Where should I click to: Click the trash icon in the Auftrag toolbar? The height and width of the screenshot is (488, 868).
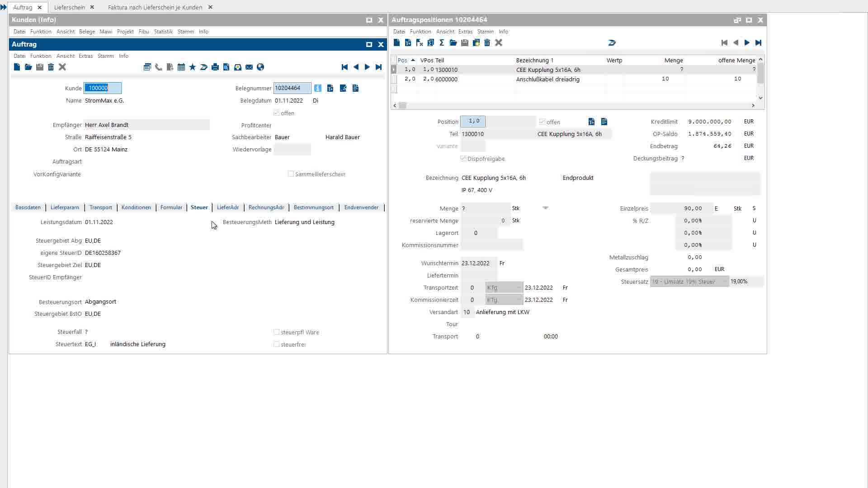[51, 67]
